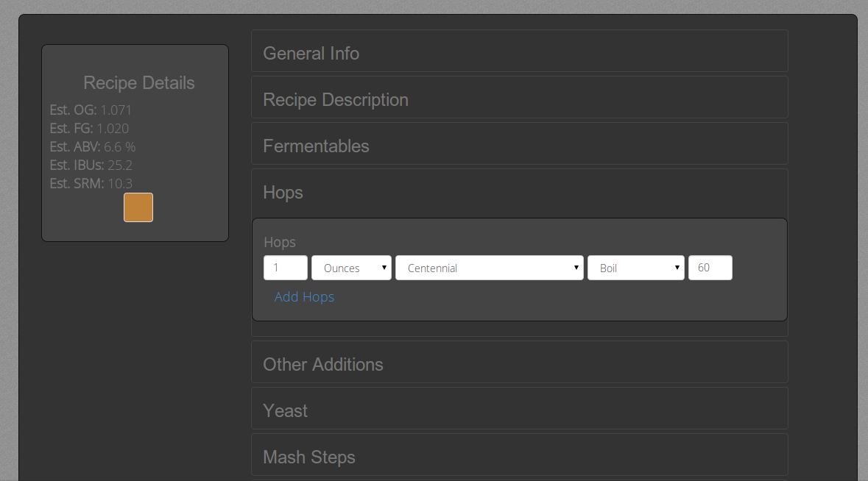Image resolution: width=868 pixels, height=481 pixels.
Task: Click the Add Hops link
Action: 304,296
